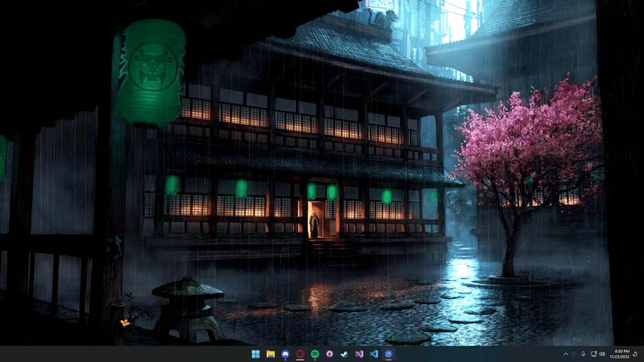Open Spotify to play music
This screenshot has height=362, width=644.
(x=315, y=354)
